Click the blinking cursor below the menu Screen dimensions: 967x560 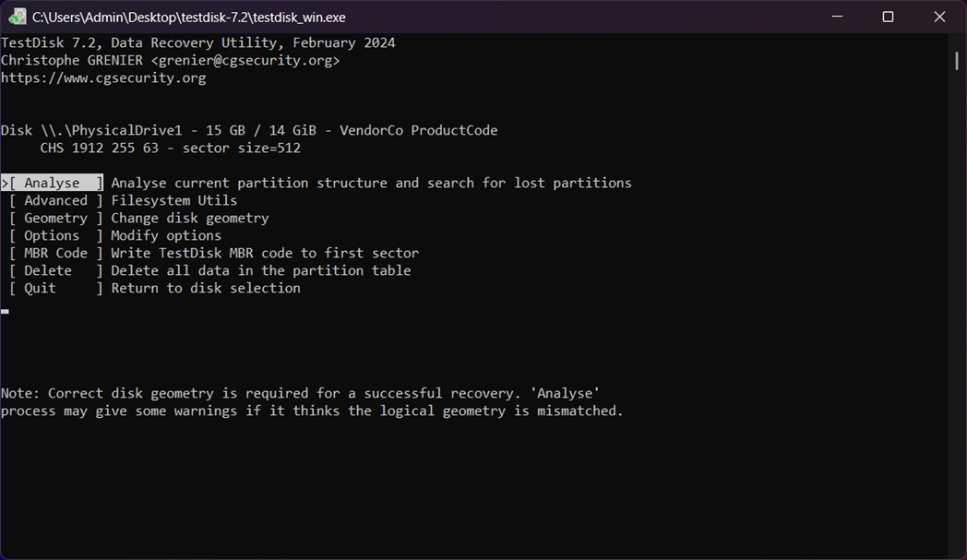pos(6,311)
